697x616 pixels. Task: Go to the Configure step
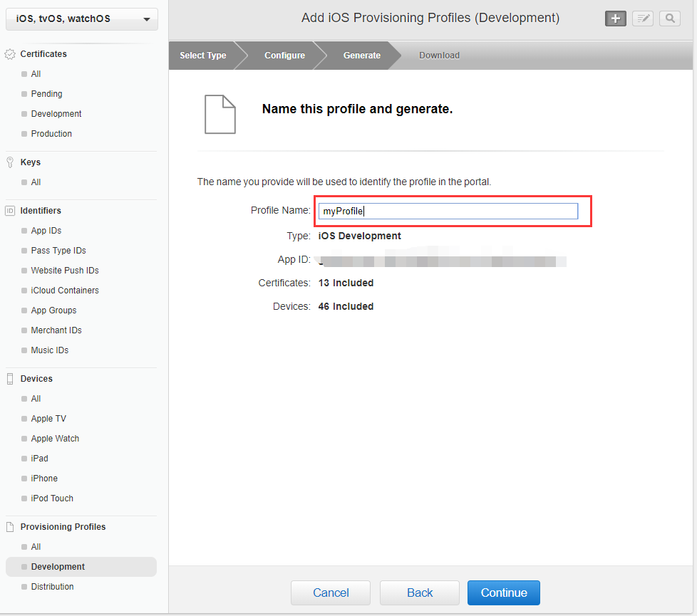(x=284, y=56)
